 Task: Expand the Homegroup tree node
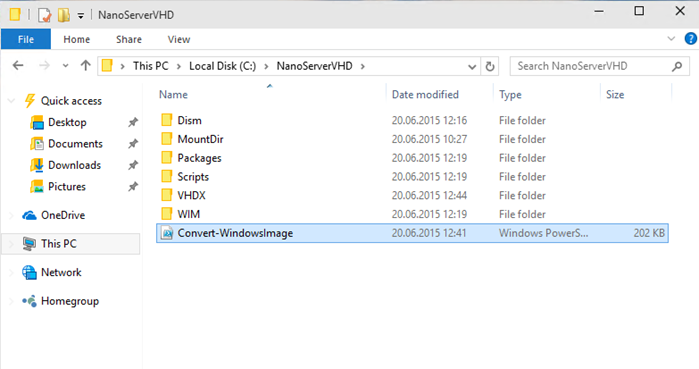click(x=11, y=301)
